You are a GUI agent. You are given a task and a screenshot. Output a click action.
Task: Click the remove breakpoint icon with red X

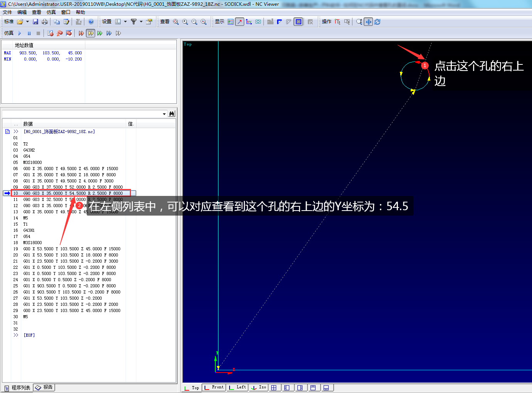[60, 33]
